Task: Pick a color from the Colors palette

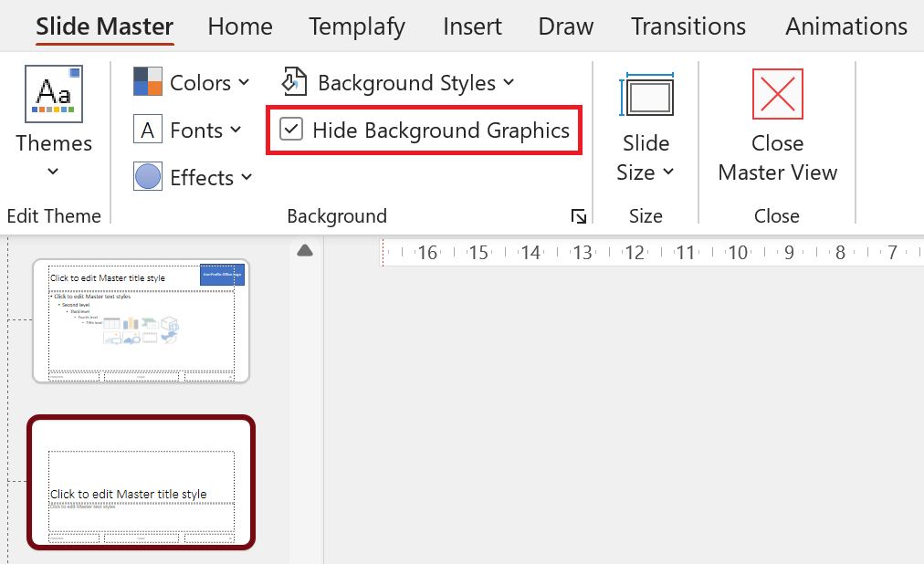Action: 147,82
